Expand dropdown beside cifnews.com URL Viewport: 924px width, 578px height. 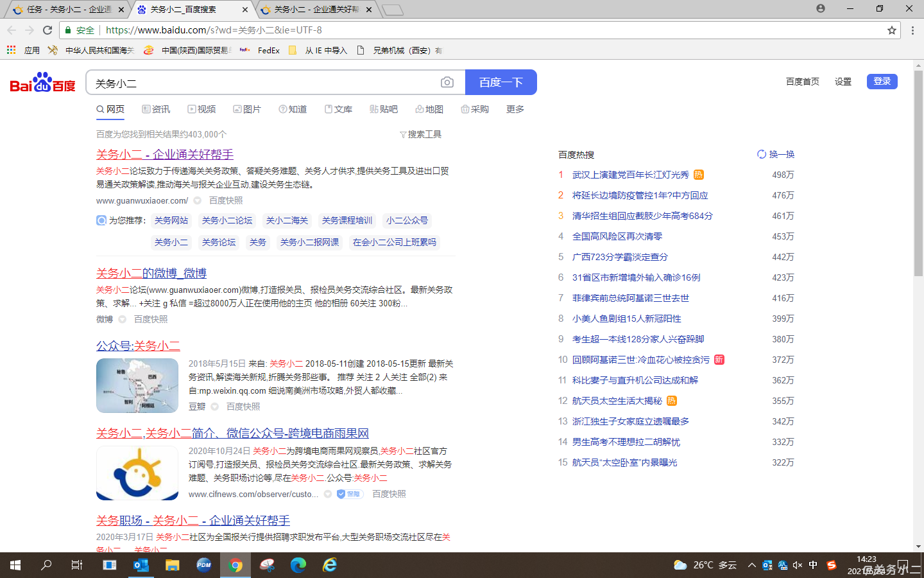pos(328,494)
